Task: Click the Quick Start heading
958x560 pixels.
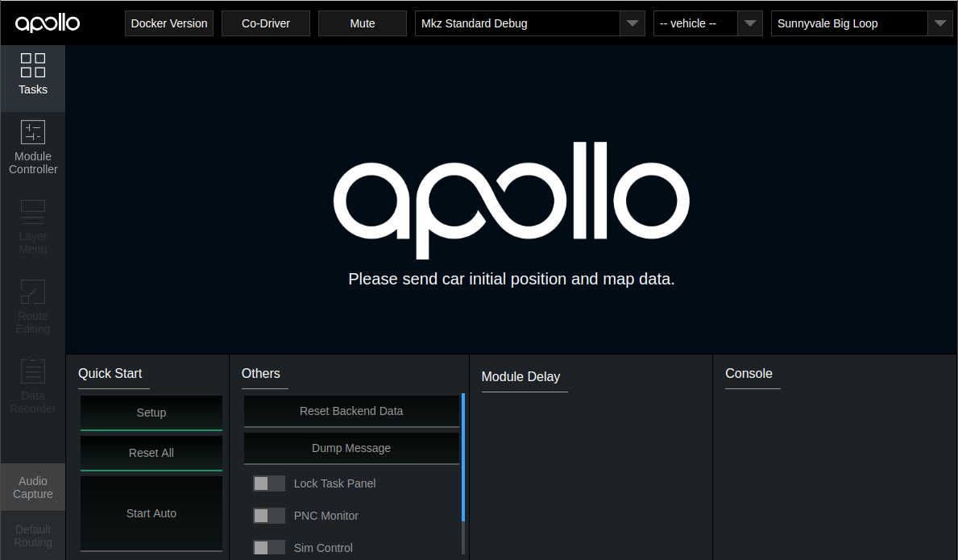Action: (x=110, y=373)
